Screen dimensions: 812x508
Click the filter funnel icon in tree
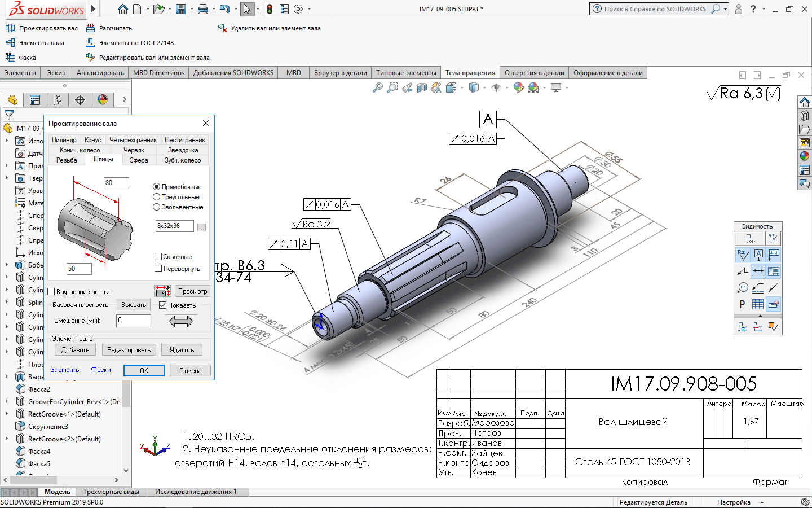[9, 115]
